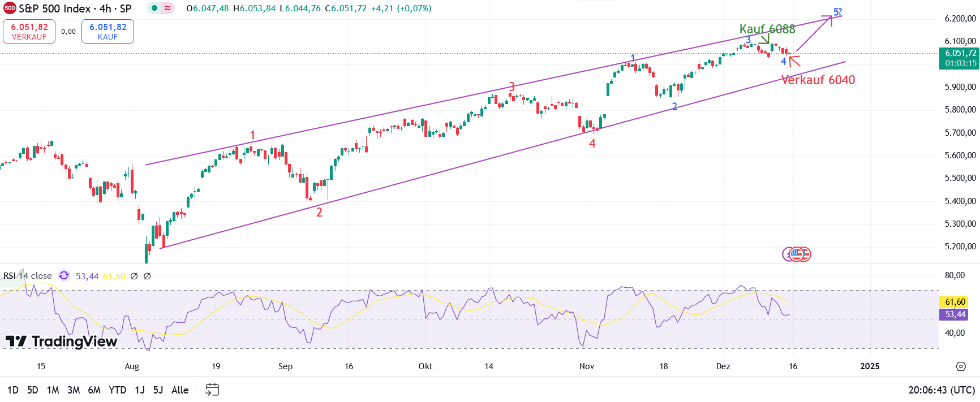Click the S&P 500 symbol logo icon
Screen dimensions: 980x402
pos(10,8)
